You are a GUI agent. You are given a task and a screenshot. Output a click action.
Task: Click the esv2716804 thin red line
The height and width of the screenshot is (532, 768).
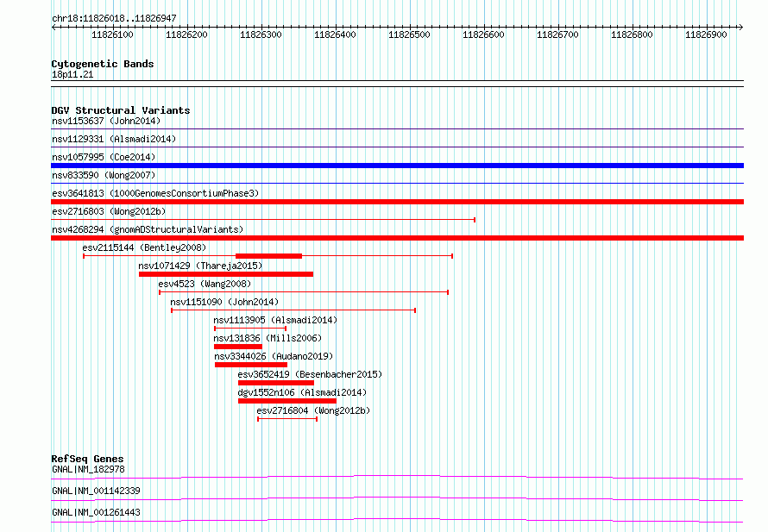pos(287,419)
